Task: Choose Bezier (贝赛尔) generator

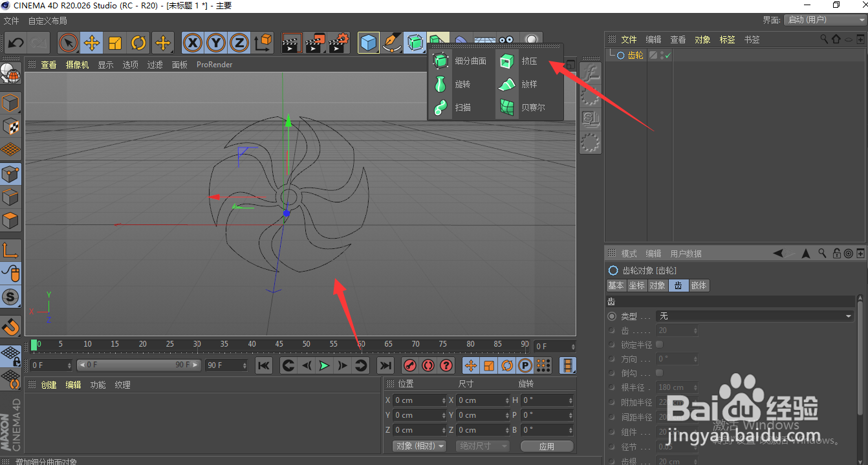Action: coord(523,107)
